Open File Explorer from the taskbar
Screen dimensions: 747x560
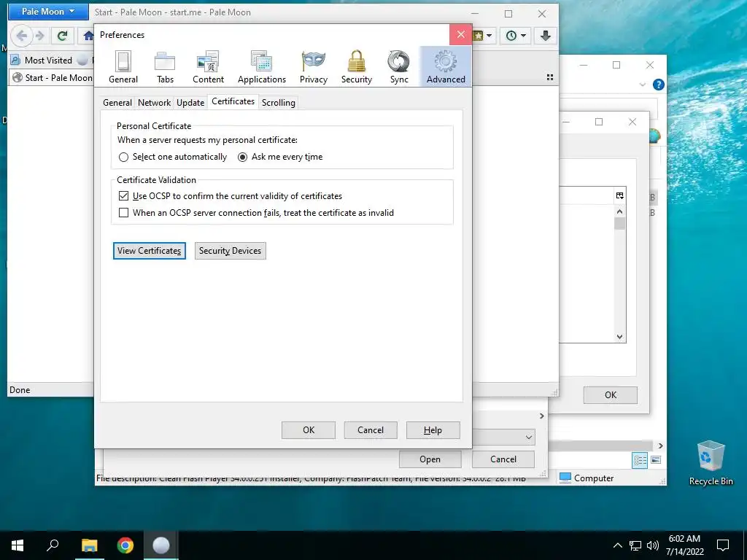89,545
